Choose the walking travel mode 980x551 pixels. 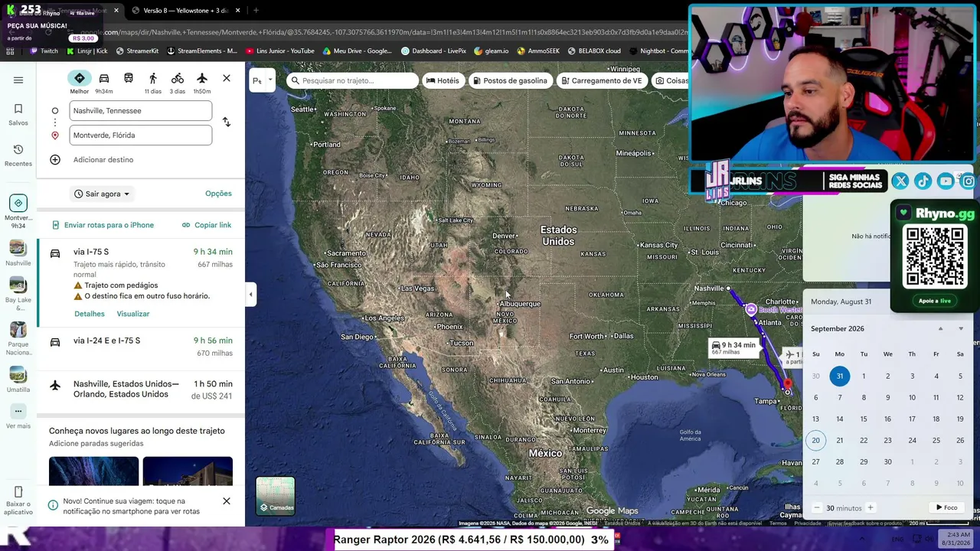pos(153,82)
